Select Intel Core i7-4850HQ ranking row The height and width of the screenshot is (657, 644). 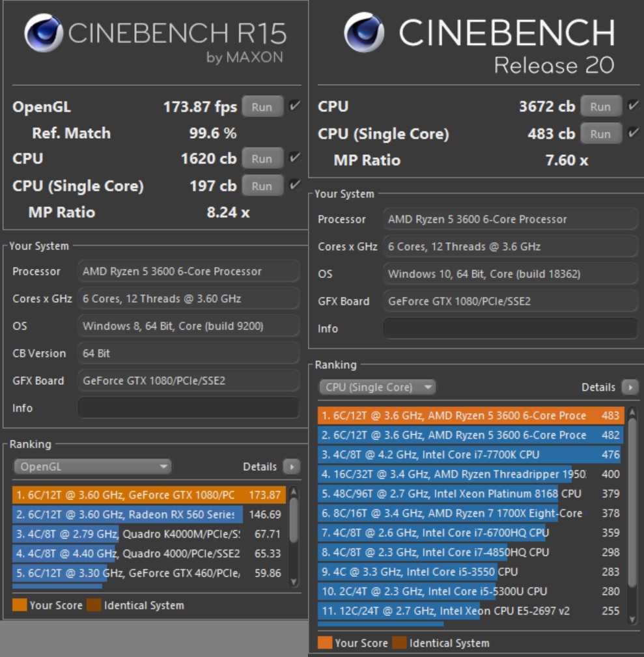pyautogui.click(x=471, y=552)
